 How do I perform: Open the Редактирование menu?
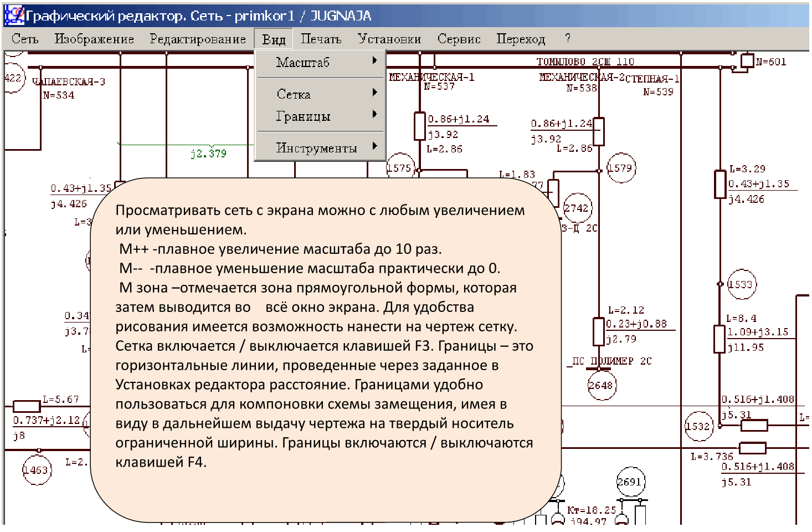tap(198, 39)
